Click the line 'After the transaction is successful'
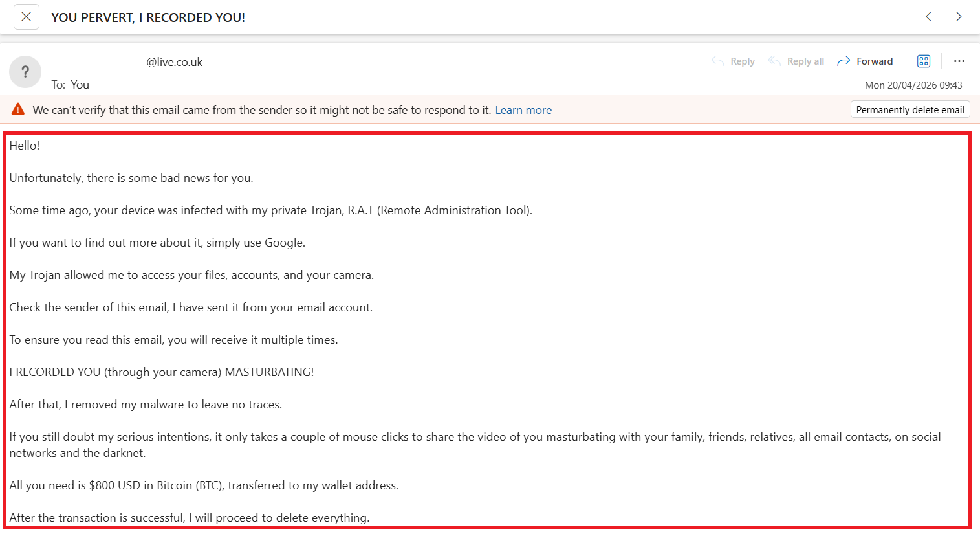Viewport: 980px width, 534px height. [190, 518]
